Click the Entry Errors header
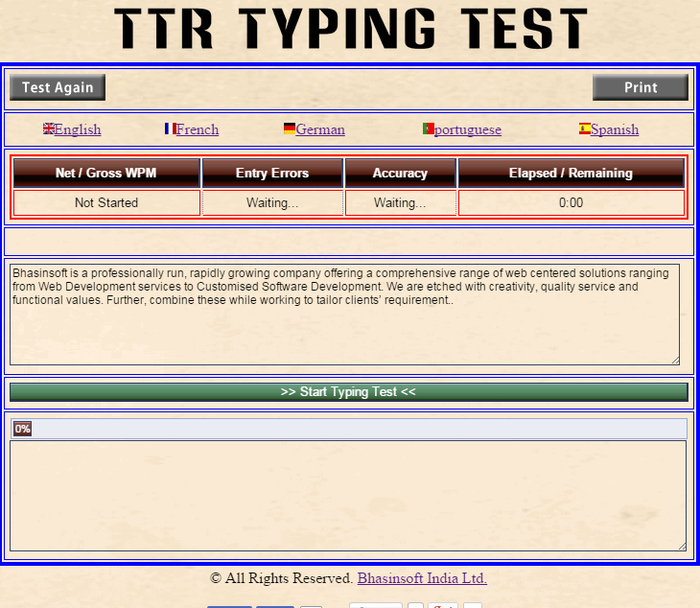The image size is (700, 608). click(x=272, y=174)
